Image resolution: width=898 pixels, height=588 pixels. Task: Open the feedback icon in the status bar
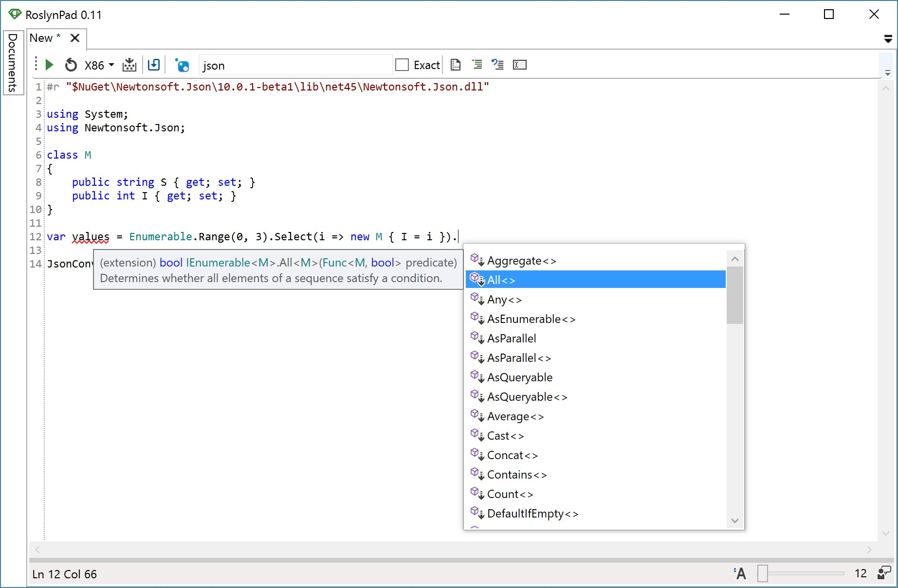(884, 573)
